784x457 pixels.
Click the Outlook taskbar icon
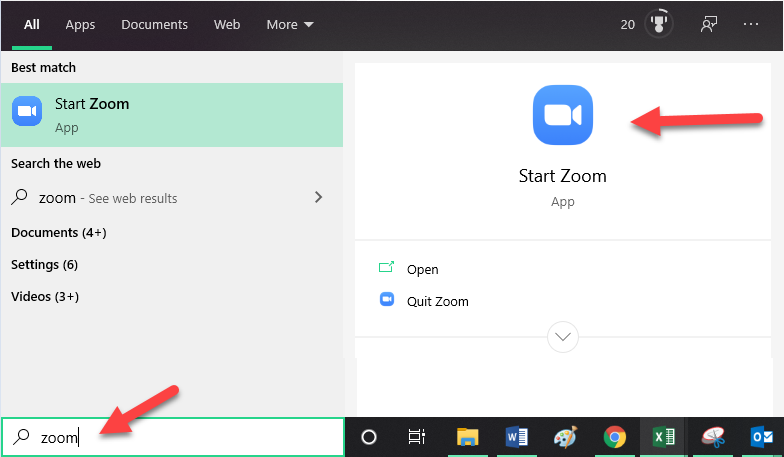[x=762, y=437]
